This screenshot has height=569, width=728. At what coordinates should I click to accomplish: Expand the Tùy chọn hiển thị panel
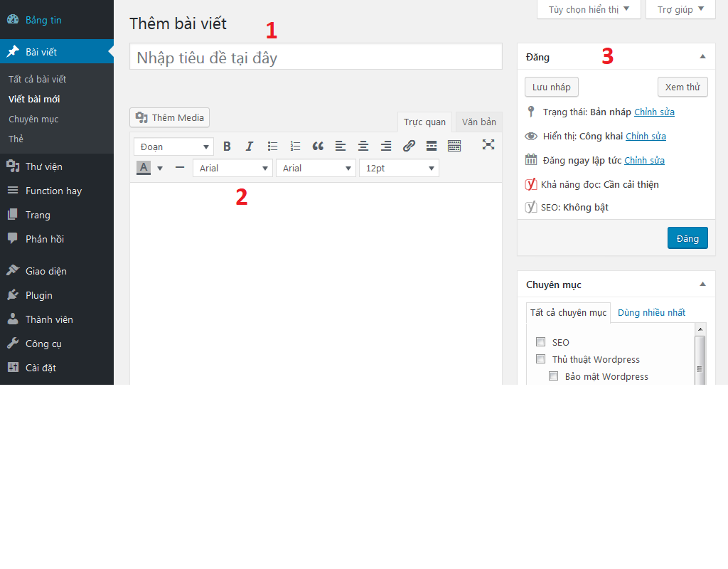[589, 9]
